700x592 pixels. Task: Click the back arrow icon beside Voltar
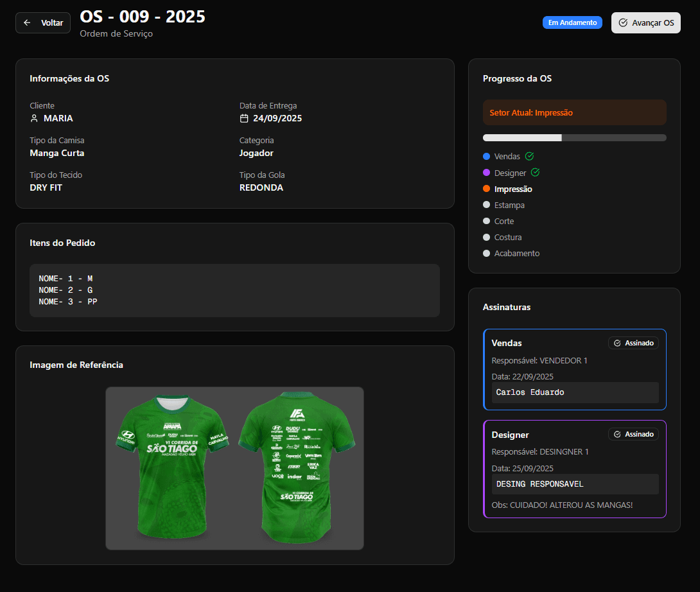click(27, 22)
